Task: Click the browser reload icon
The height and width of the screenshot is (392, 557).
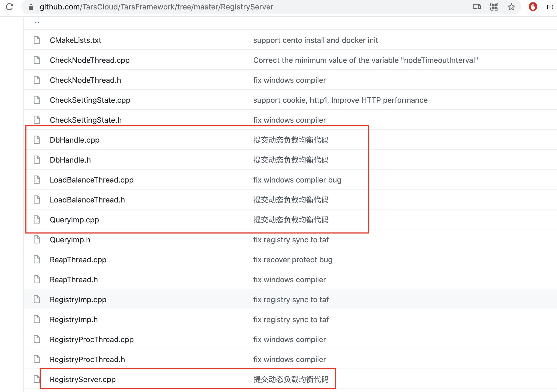Action: click(10, 7)
